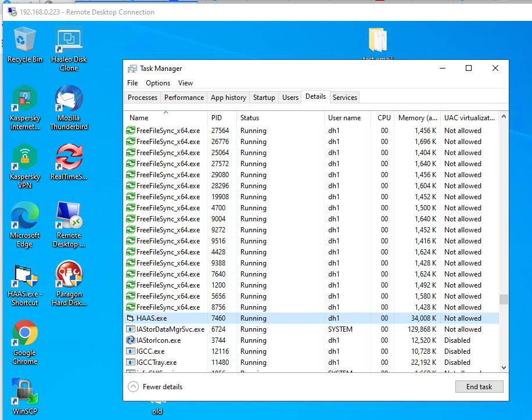532x420 pixels.
Task: Switch to the Users tab
Action: point(290,98)
